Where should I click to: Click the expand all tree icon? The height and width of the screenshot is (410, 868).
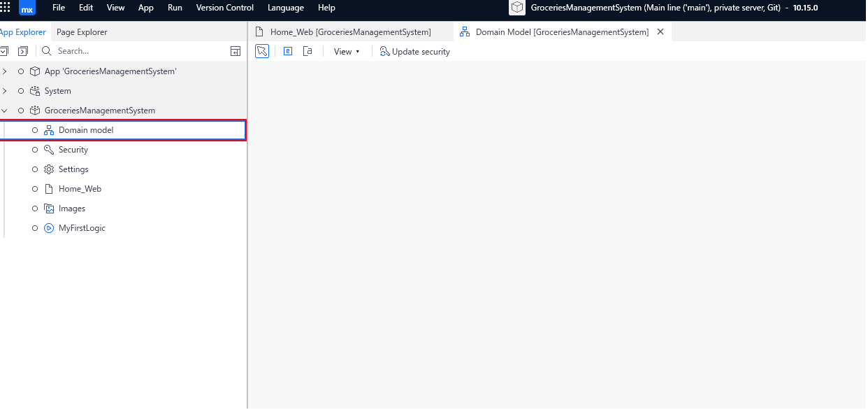pyautogui.click(x=23, y=51)
